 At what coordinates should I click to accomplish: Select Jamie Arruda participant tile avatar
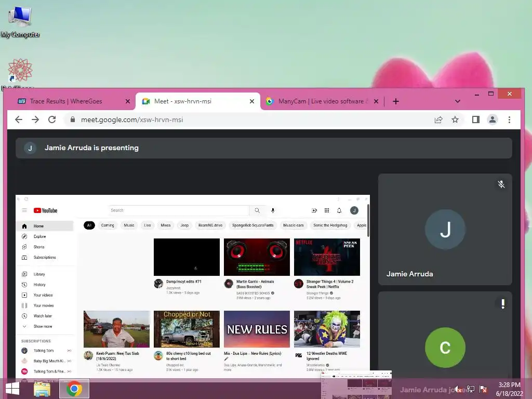point(445,229)
